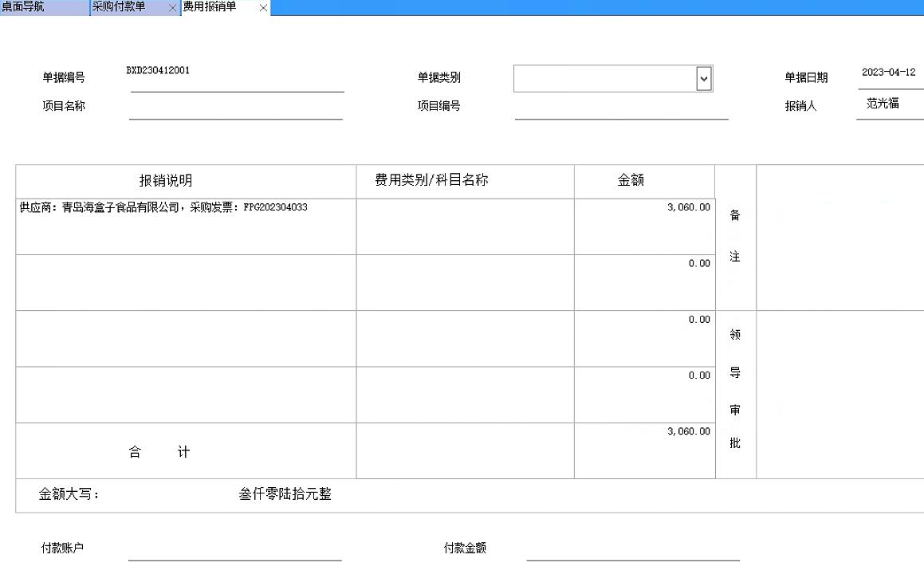Click the 付款金额 input field
924x582 pixels.
(x=632, y=549)
